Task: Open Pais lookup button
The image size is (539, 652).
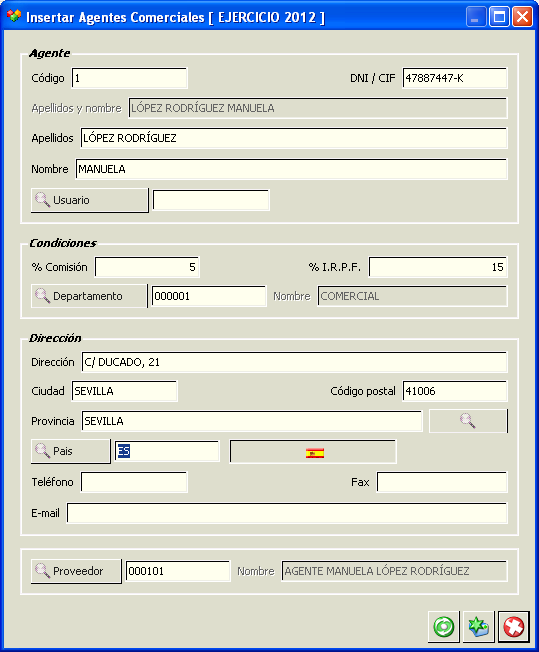Action: pyautogui.click(x=71, y=451)
